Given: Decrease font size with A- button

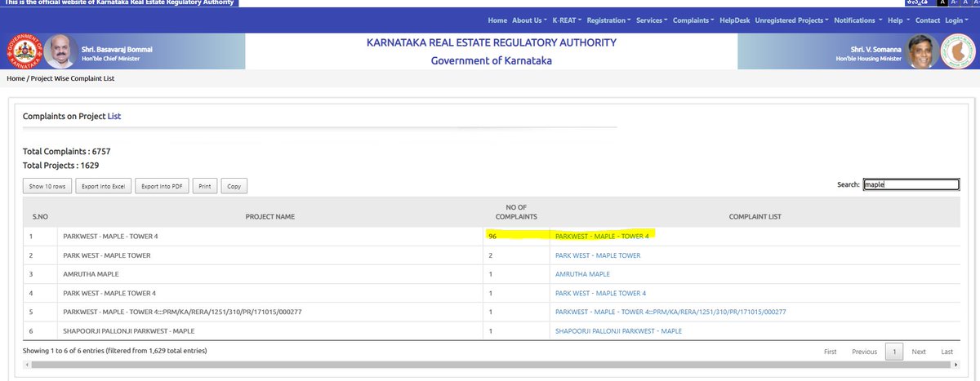Looking at the screenshot, I should (955, 2).
